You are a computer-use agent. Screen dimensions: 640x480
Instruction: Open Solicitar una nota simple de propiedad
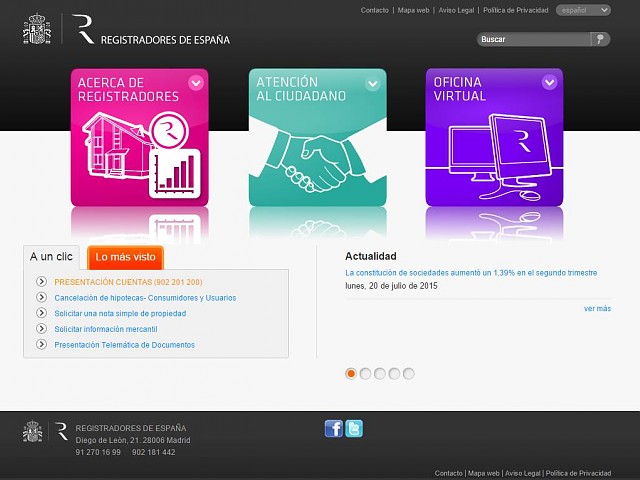pyautogui.click(x=120, y=313)
